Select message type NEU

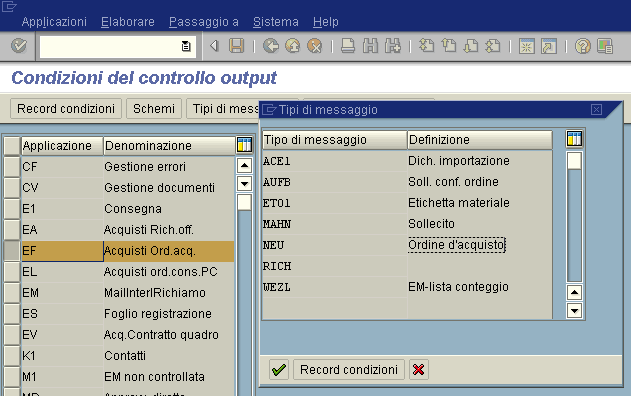pos(334,245)
